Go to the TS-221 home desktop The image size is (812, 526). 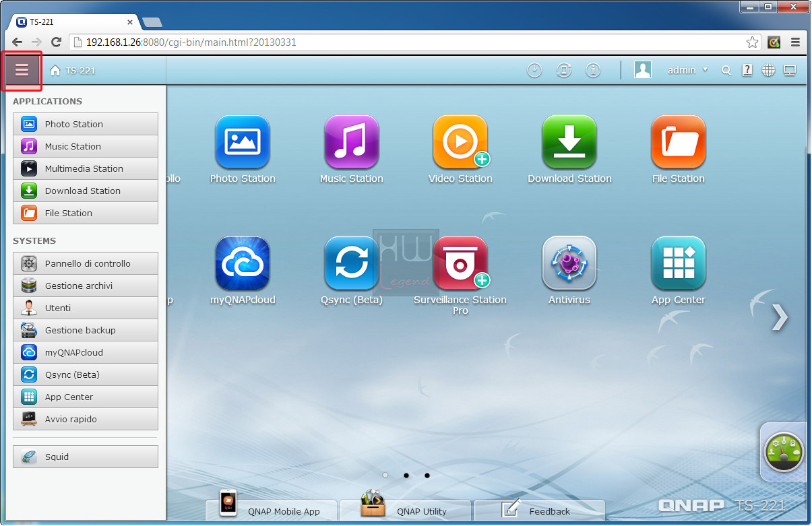[73, 70]
